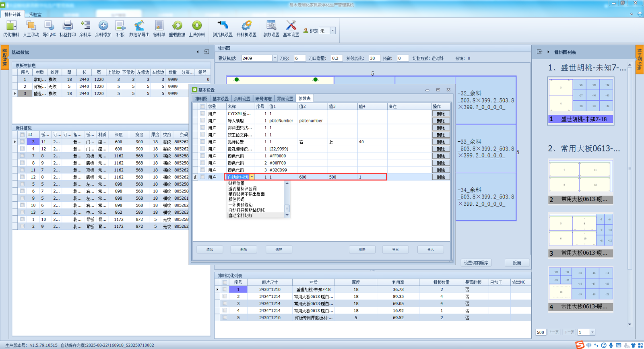Viewport: 644px width, 349px height.
Task: Click dropdown list scrollbar down arrow
Action: (287, 215)
